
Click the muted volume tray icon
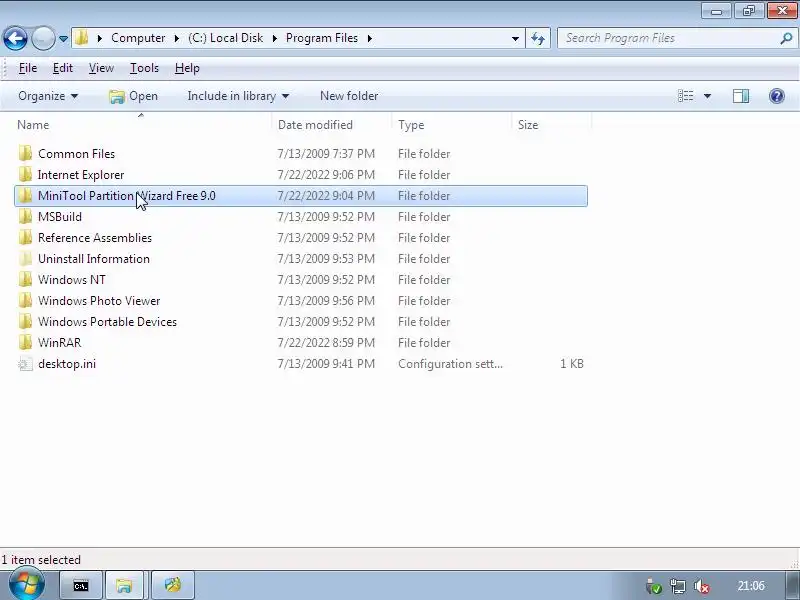(702, 586)
